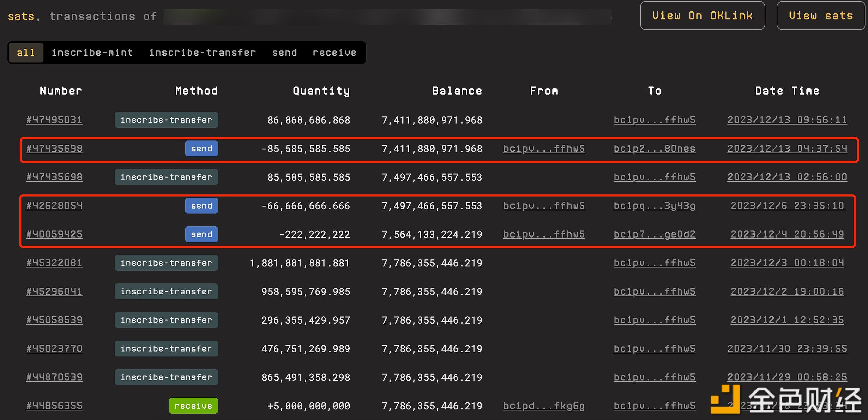Open recipient address bc1pq...3y43g
The image size is (868, 420).
click(655, 206)
